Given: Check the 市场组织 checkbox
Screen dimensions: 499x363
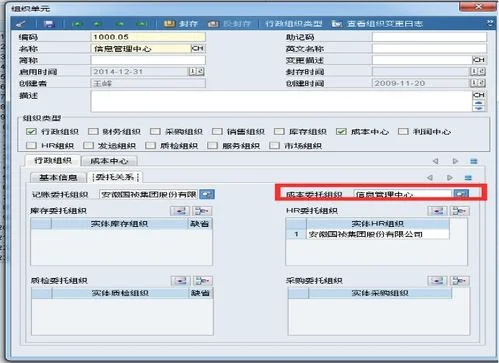Looking at the screenshot, I should pos(274,145).
